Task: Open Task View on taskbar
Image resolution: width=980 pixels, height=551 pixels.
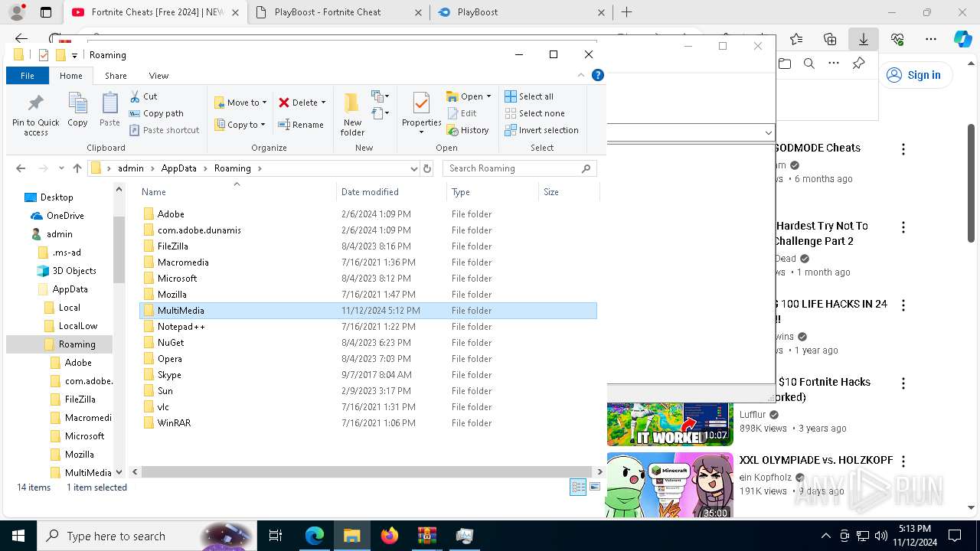Action: pyautogui.click(x=276, y=536)
